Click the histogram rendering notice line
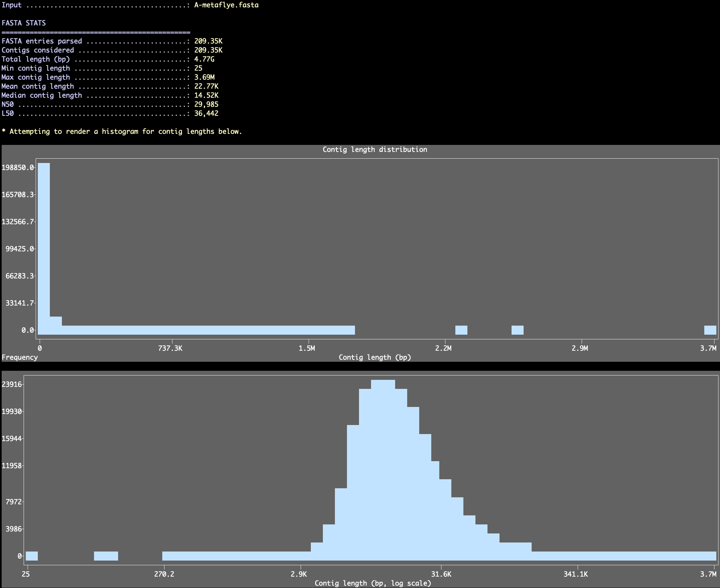The image size is (720, 588). click(x=122, y=132)
